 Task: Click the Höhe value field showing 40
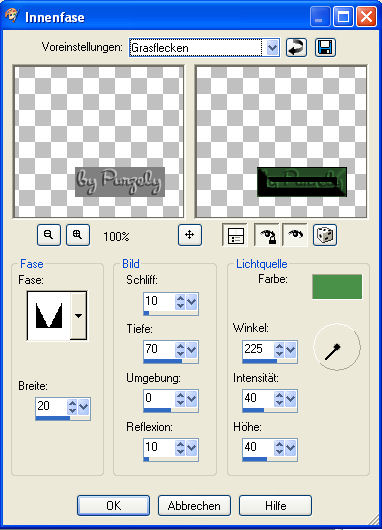click(258, 447)
